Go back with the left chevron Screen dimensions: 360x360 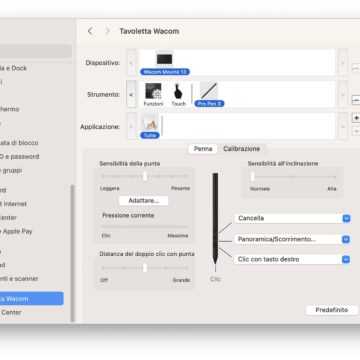pos(90,31)
